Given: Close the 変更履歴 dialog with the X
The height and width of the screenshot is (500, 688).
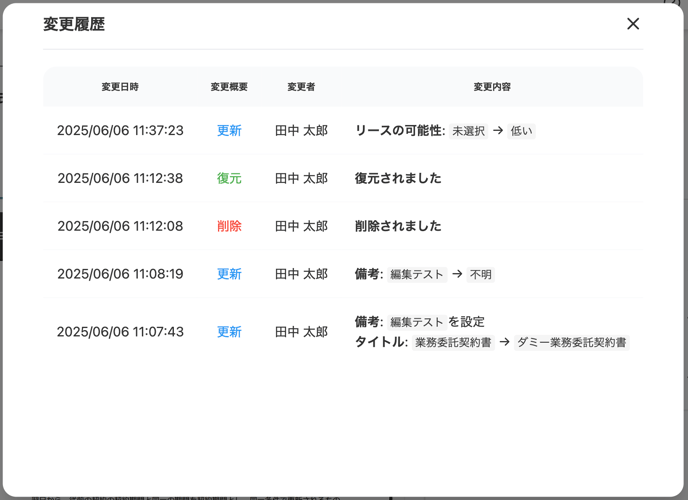Looking at the screenshot, I should click(633, 24).
